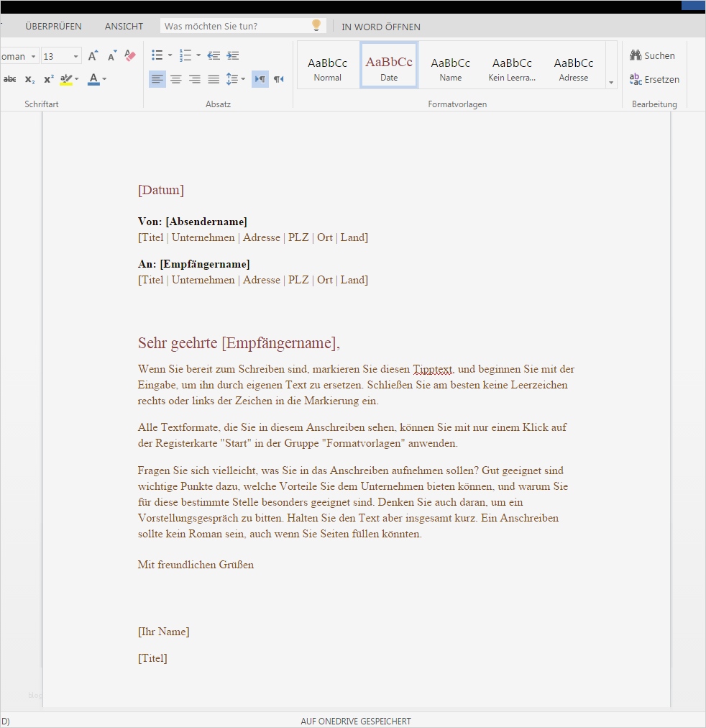
Task: Clear formatting with the eraser icon
Action: tap(130, 55)
